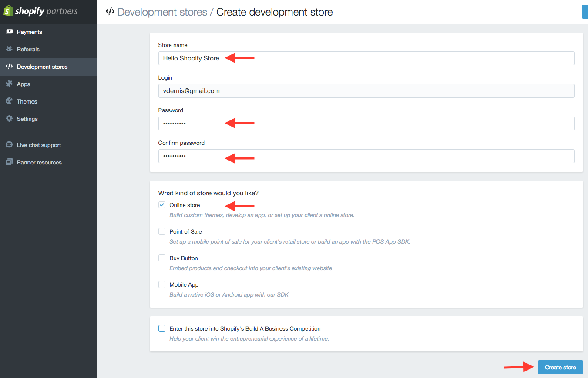Open Payments in the sidebar
Screen dimensions: 588x378
pos(48,32)
